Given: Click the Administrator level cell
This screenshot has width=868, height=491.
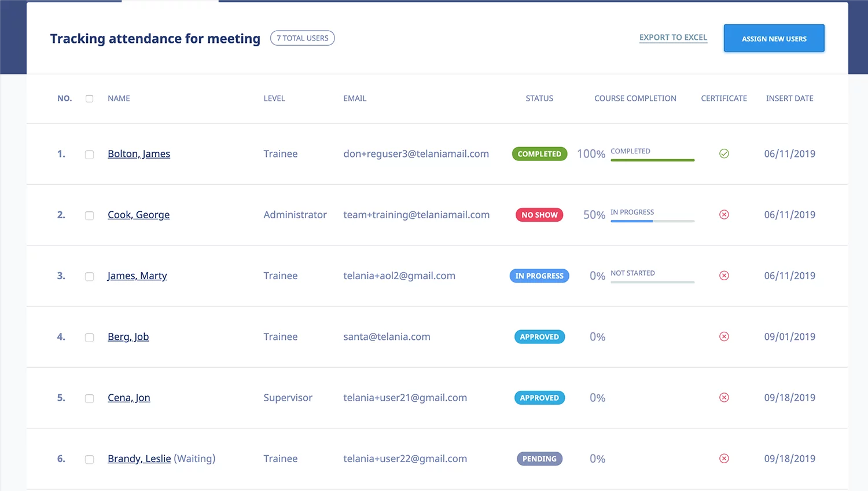Looking at the screenshot, I should (295, 215).
